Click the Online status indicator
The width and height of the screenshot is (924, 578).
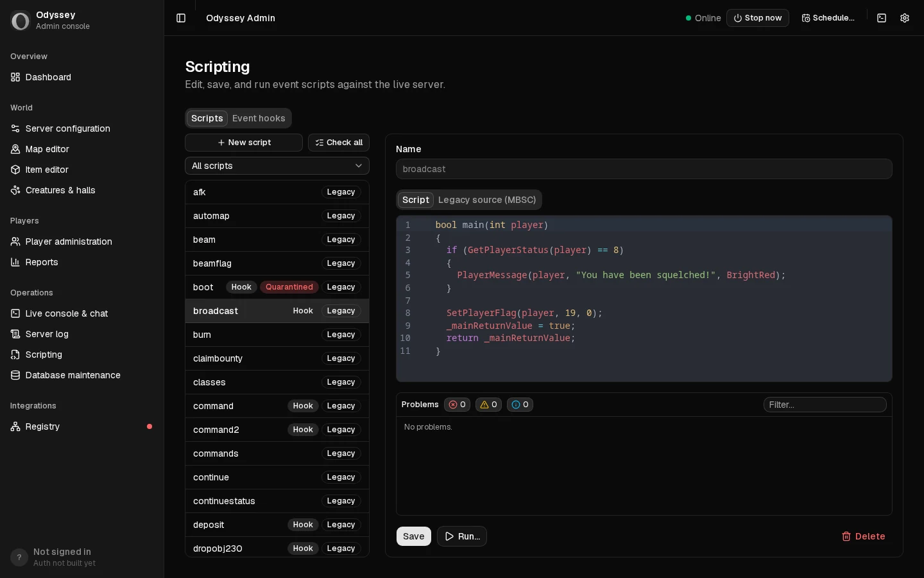(703, 18)
